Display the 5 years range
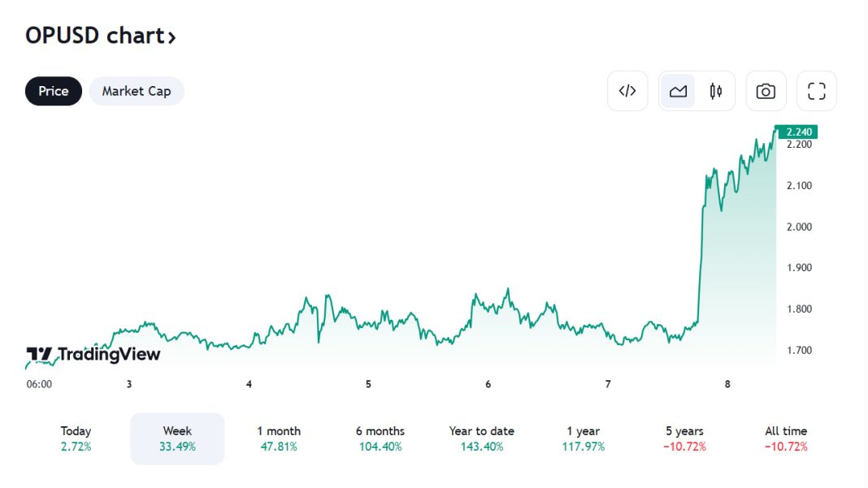 pyautogui.click(x=684, y=438)
